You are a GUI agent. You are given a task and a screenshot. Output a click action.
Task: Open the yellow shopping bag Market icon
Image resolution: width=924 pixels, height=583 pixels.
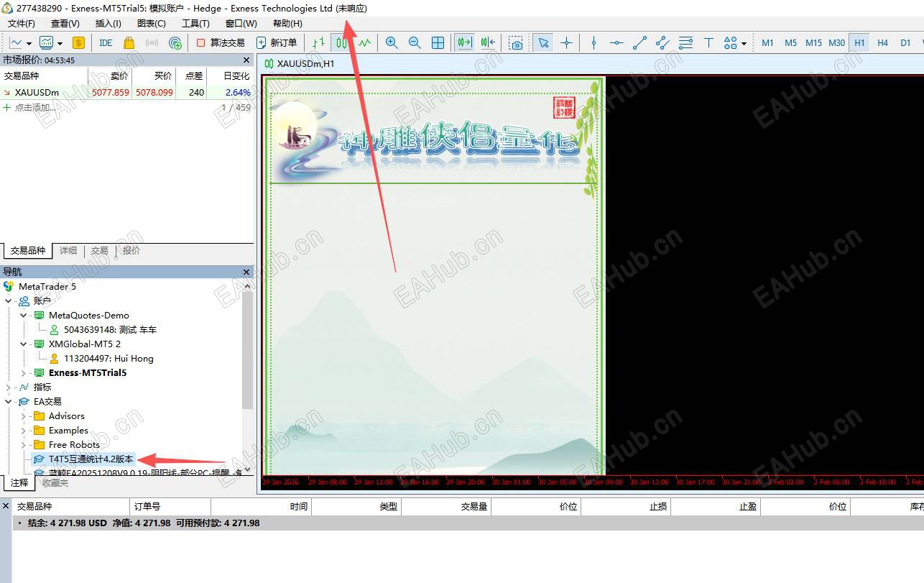point(129,42)
